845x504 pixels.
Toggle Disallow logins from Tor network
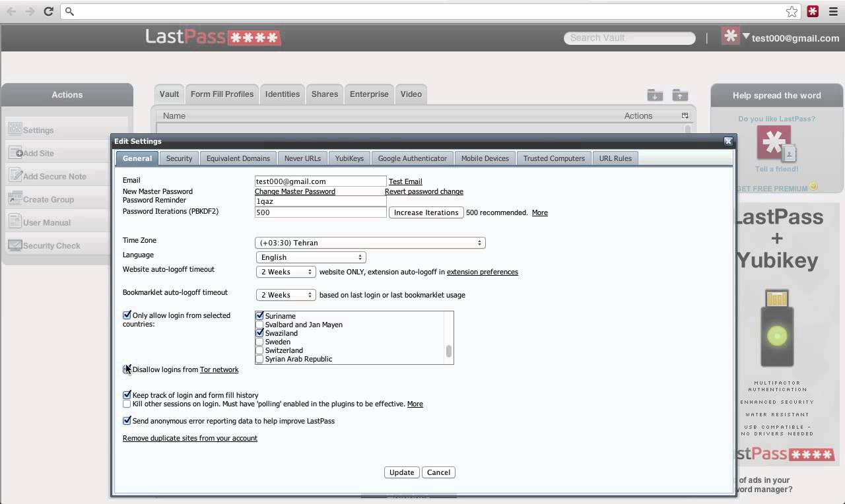pos(127,369)
